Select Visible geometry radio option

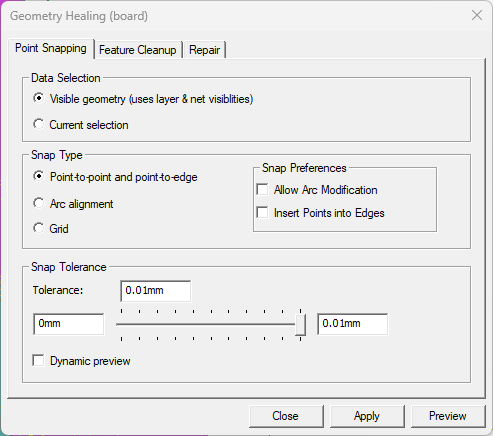(38, 98)
